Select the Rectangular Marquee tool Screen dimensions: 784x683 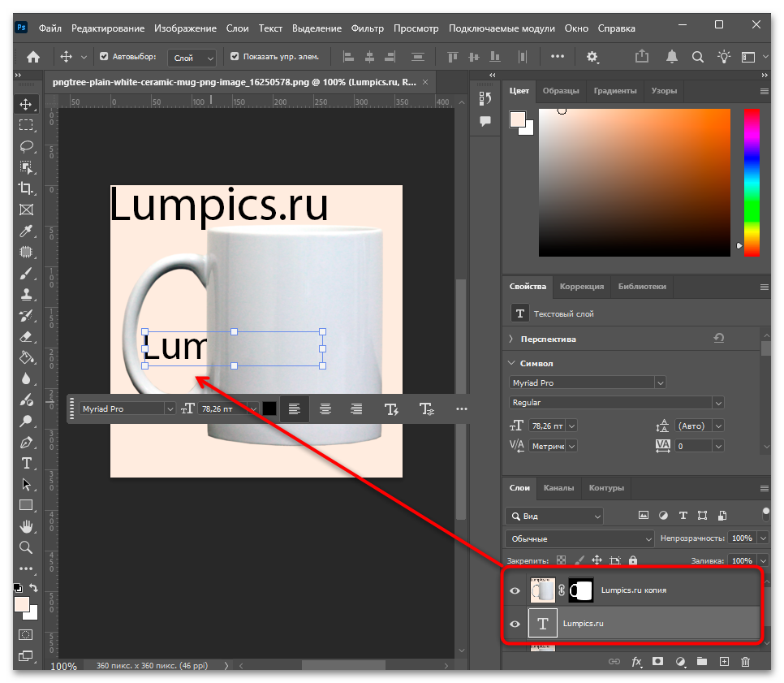26,125
